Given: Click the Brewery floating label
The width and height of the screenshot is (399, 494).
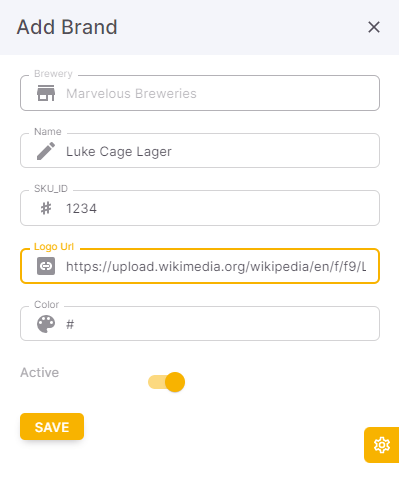Looking at the screenshot, I should click(53, 74).
